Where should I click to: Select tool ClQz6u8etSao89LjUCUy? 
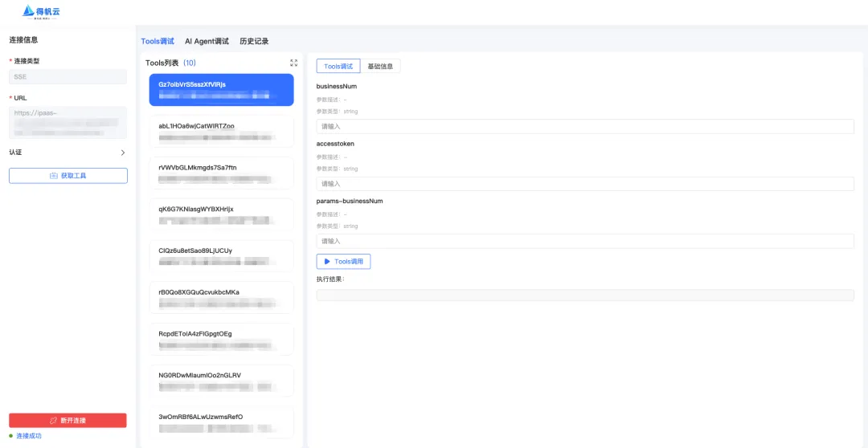point(222,256)
